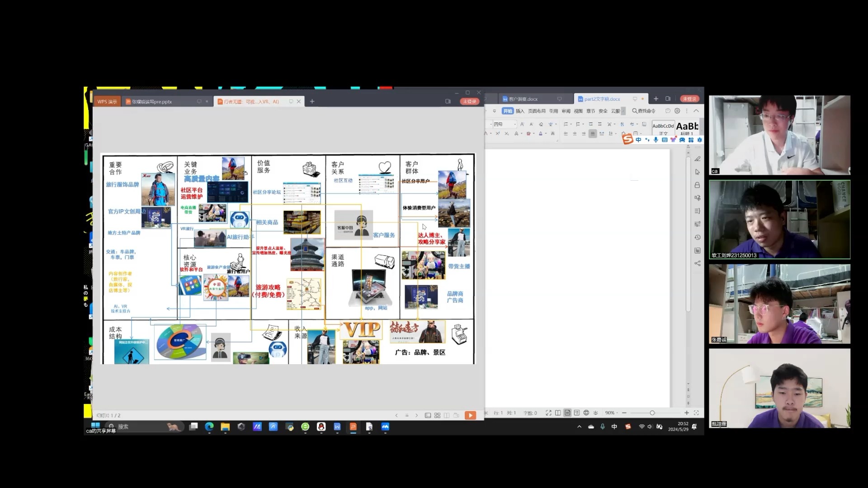Viewport: 868px width, 488px height.
Task: Open slide sorter grid view
Action: point(437,415)
